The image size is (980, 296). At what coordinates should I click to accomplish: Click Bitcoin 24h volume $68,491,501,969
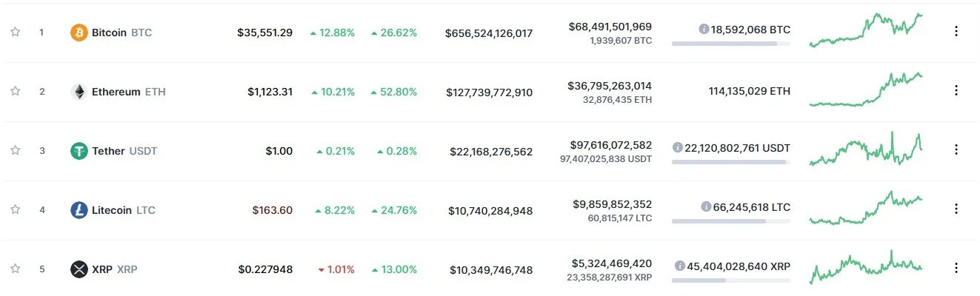[610, 27]
